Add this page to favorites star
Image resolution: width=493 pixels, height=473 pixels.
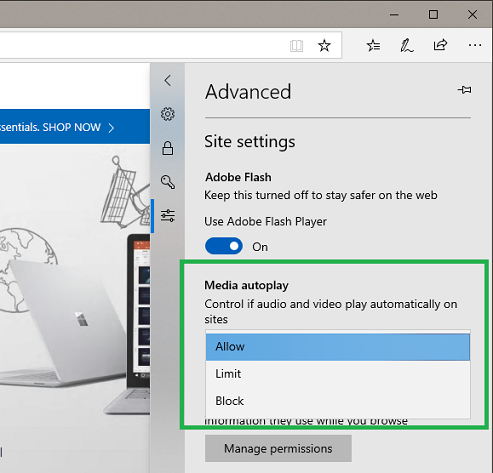click(x=324, y=46)
